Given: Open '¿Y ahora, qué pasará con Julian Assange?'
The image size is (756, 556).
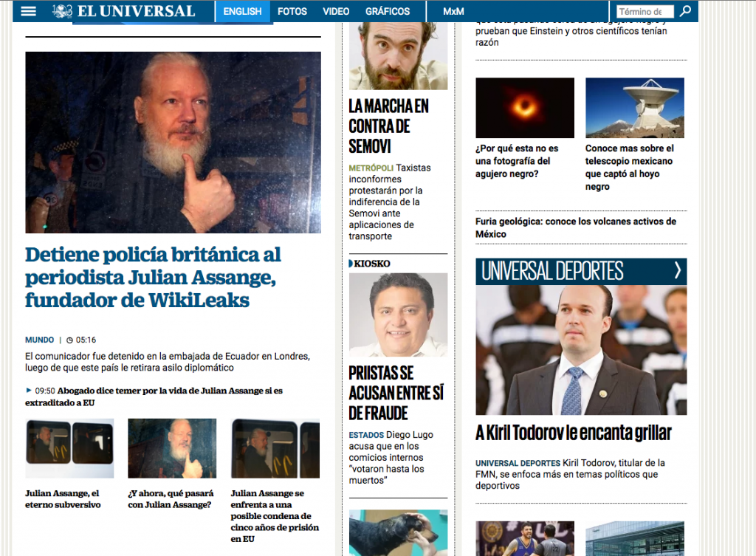Looking at the screenshot, I should (171, 499).
